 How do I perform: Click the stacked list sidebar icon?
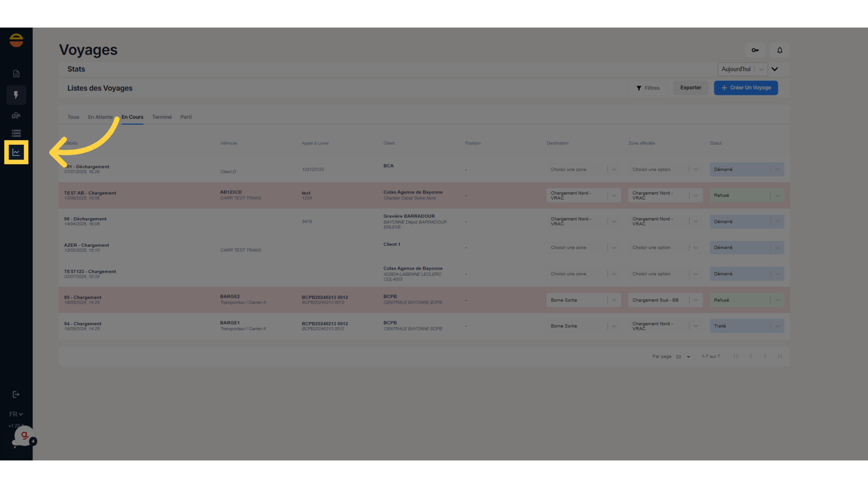[16, 133]
